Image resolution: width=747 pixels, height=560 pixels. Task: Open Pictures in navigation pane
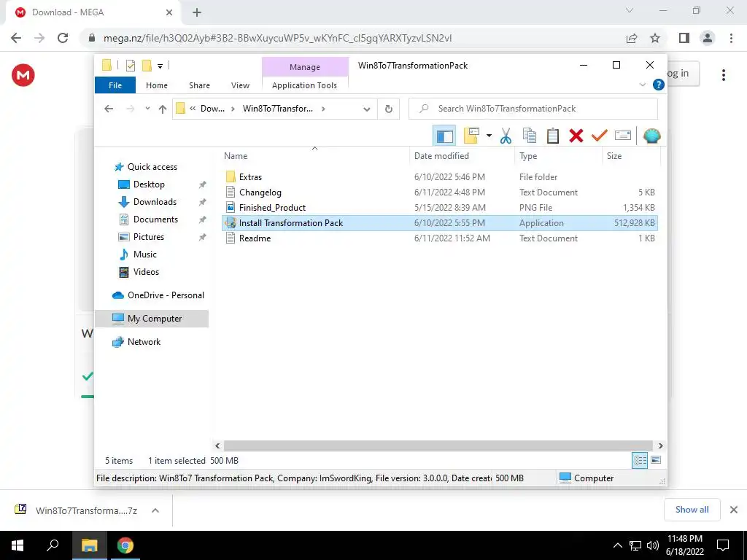[x=149, y=237]
